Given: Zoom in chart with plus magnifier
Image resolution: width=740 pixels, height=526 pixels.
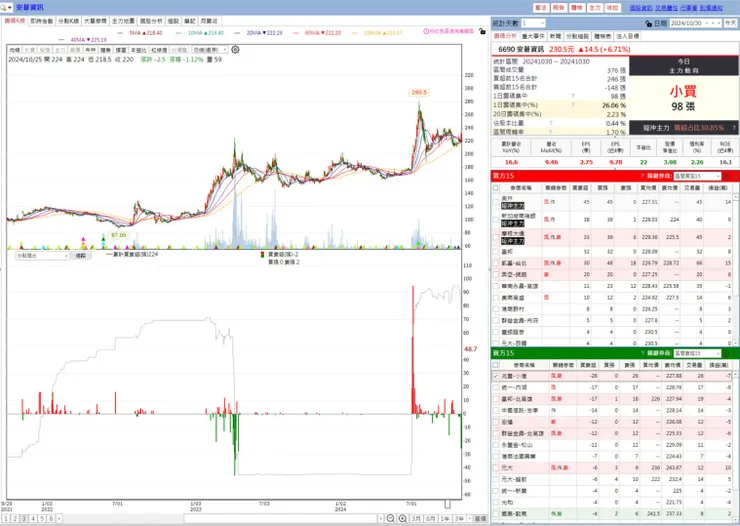Looking at the screenshot, I should pos(403,518).
